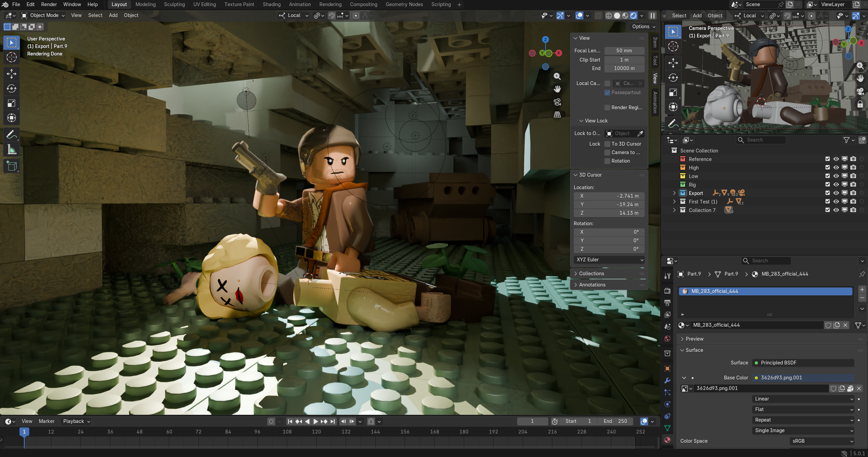Expand the Export collection in outliner
This screenshot has width=868, height=457.
[x=674, y=193]
